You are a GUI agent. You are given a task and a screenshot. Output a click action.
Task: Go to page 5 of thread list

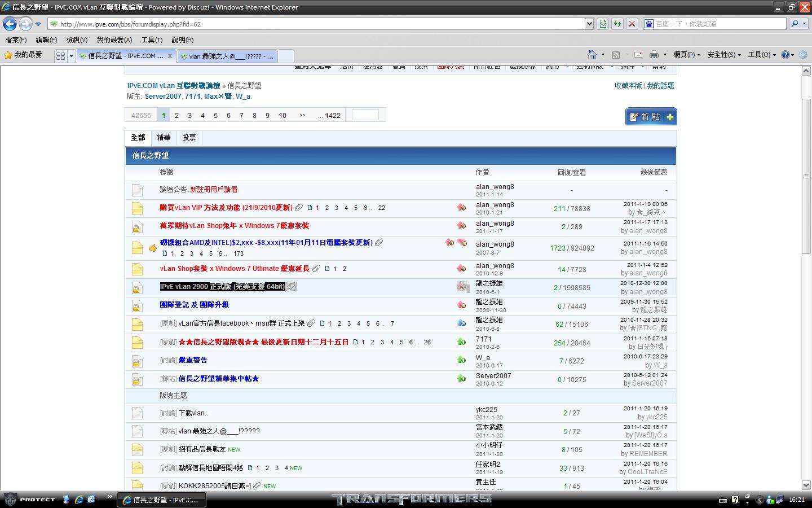(x=215, y=116)
